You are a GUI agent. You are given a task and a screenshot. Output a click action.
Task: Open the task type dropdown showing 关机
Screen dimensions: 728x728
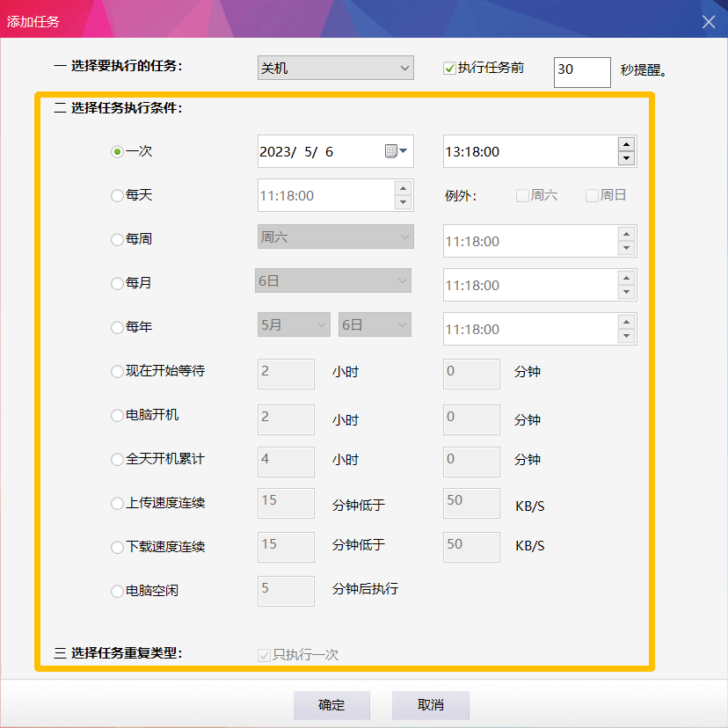335,68
